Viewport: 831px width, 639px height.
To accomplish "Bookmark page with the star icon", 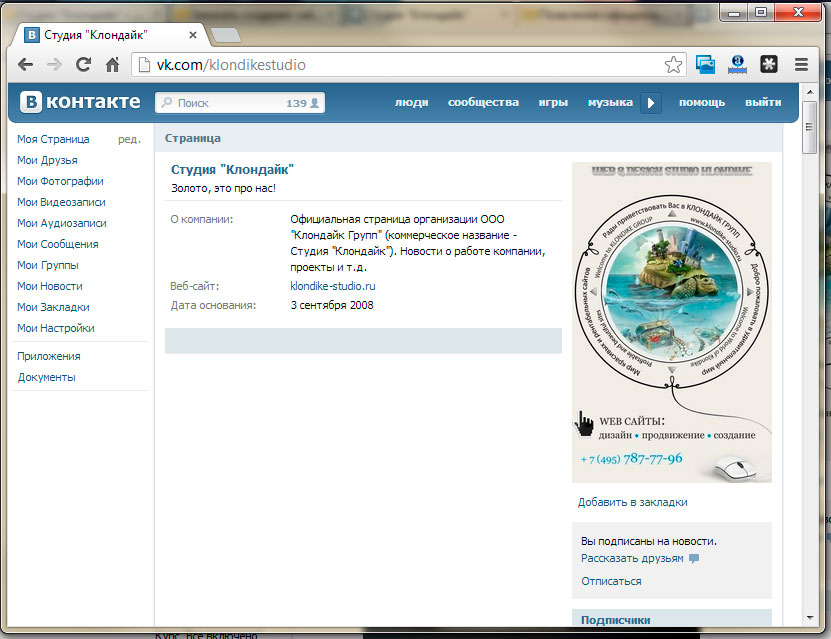I will (673, 65).
